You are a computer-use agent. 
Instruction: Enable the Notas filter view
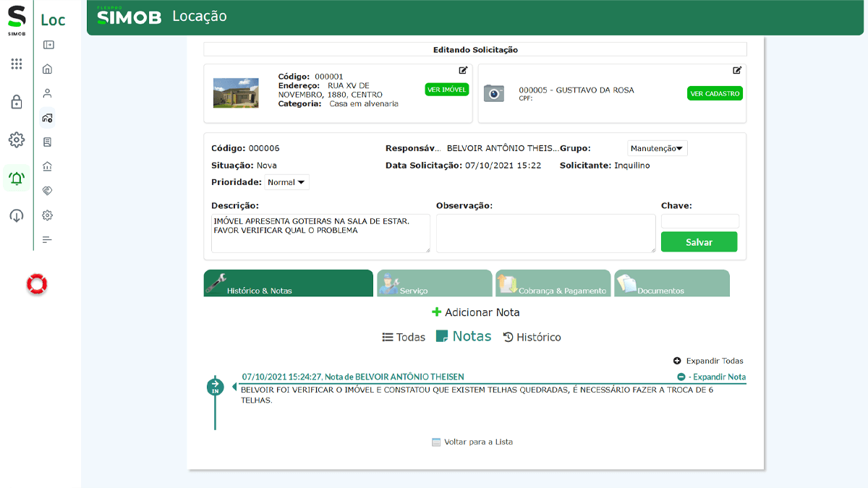pos(464,335)
